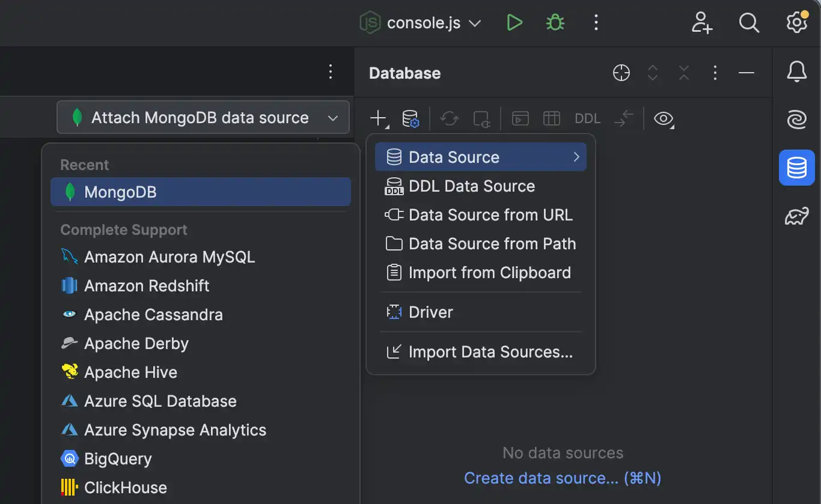Select MongoDB under Recent
Viewport: 821px width, 504px height.
pos(201,192)
